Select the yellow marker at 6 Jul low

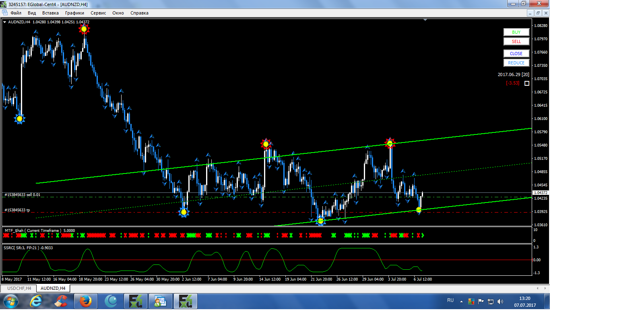click(x=419, y=210)
